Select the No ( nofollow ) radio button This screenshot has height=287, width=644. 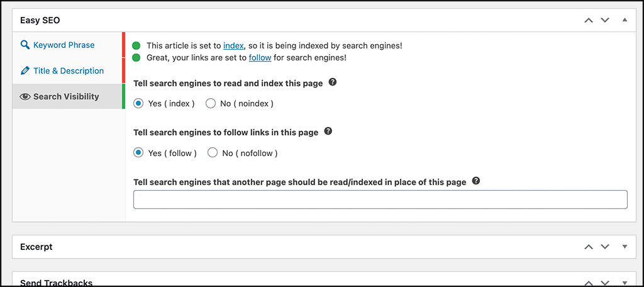(213, 153)
